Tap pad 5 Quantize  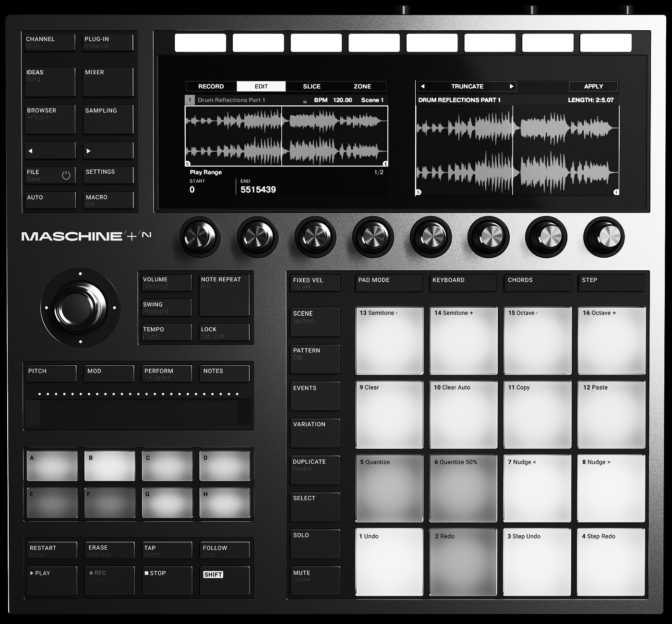coord(389,488)
